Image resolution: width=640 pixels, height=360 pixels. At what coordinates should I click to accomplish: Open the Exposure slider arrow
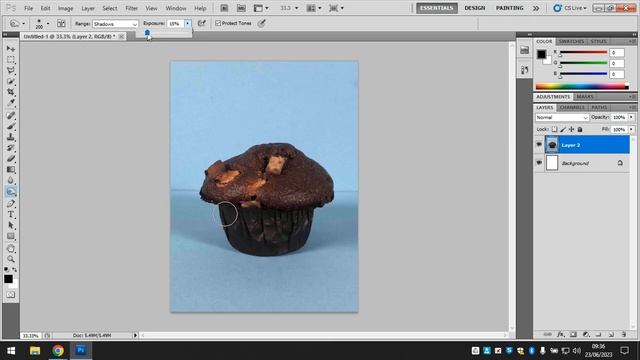[x=187, y=24]
